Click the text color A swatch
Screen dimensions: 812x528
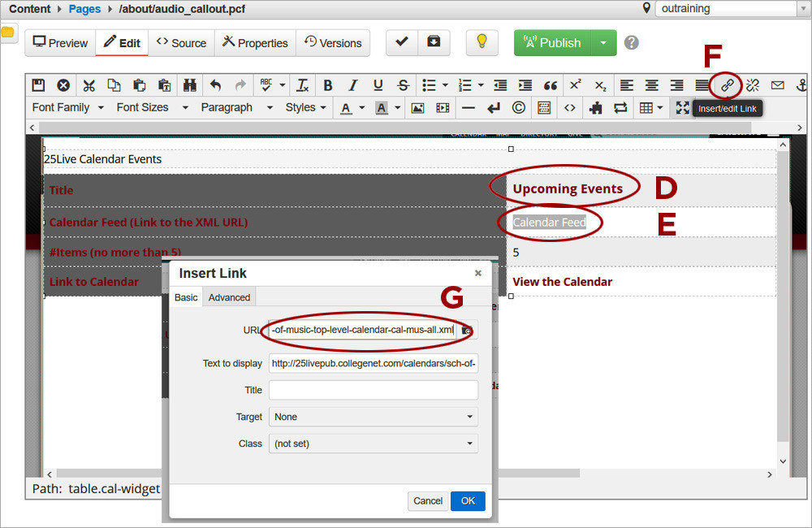tap(346, 108)
